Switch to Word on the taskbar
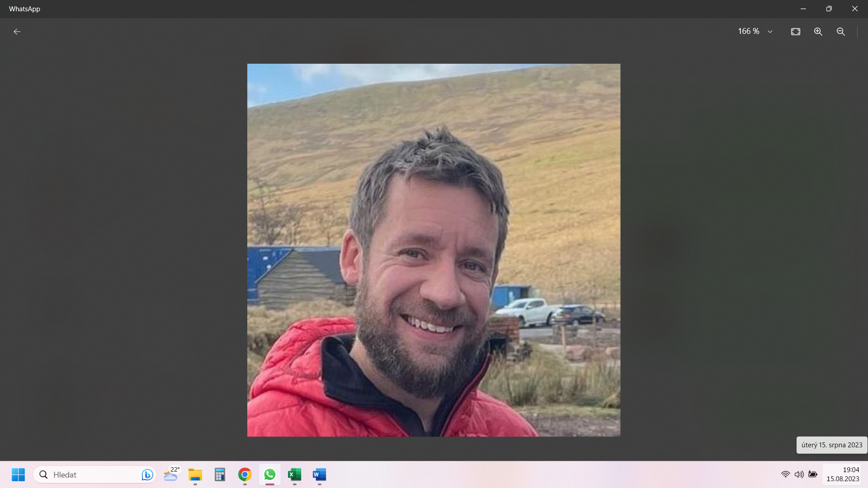This screenshot has width=868, height=488. point(319,474)
